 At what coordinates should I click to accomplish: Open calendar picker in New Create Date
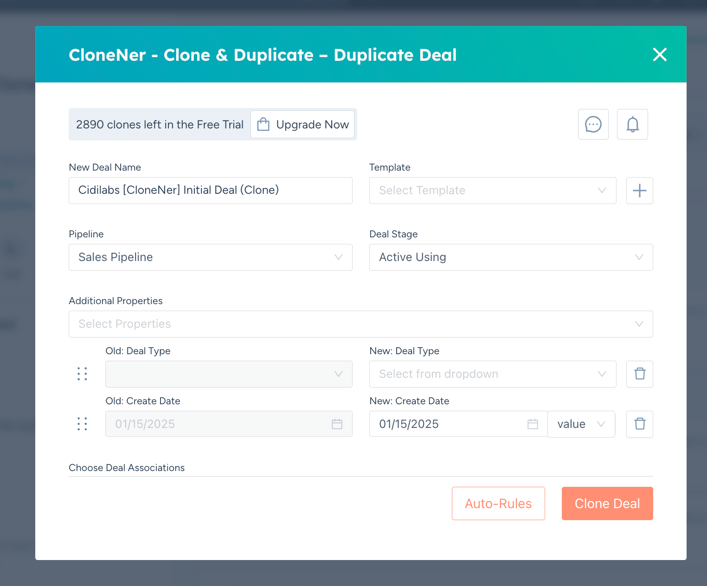point(533,424)
